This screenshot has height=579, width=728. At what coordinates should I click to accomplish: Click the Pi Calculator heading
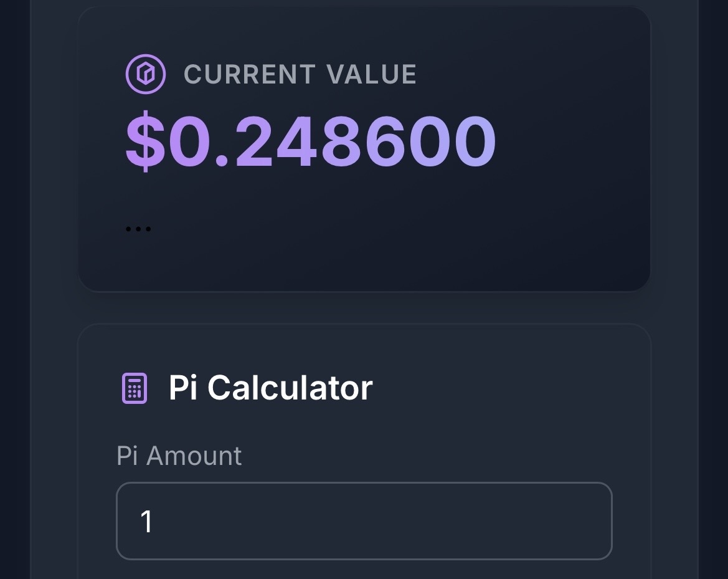pyautogui.click(x=270, y=388)
